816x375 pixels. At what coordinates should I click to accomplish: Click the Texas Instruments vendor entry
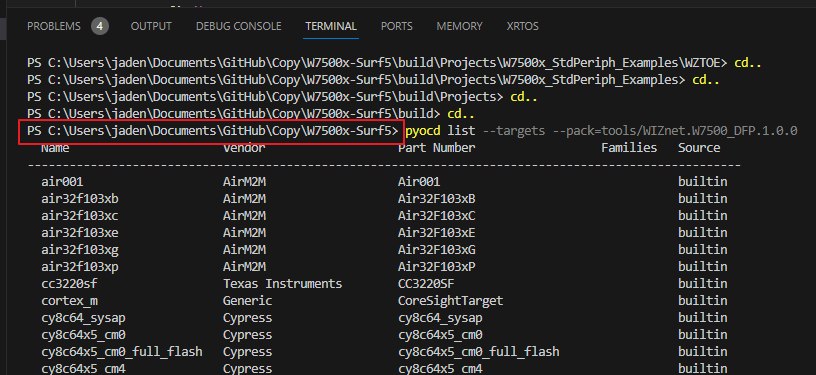283,284
